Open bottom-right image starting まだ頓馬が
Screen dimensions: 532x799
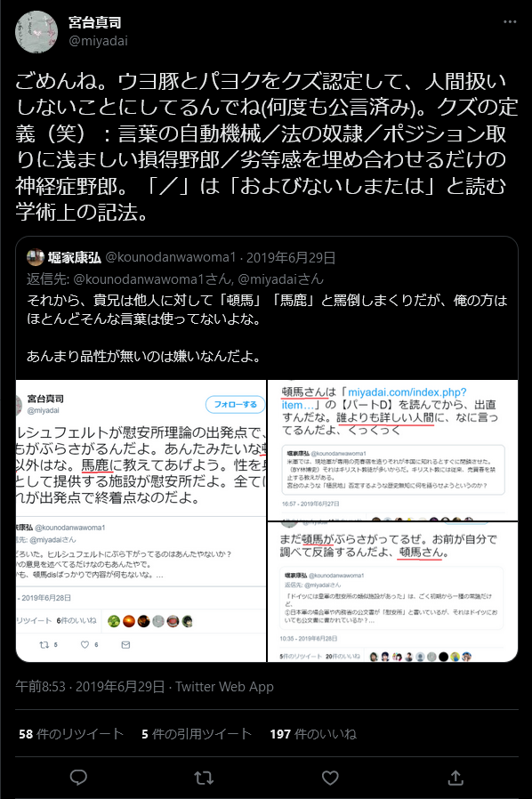point(393,592)
